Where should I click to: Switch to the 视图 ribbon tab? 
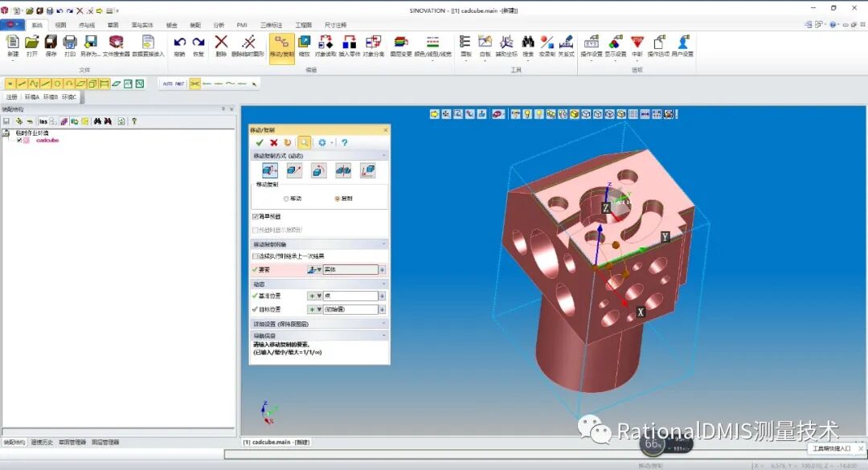[61, 25]
